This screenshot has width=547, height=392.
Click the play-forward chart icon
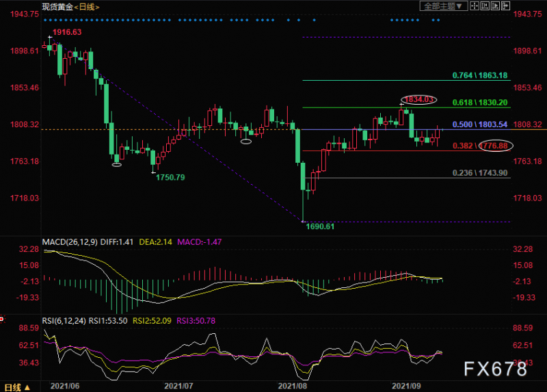coord(495,6)
